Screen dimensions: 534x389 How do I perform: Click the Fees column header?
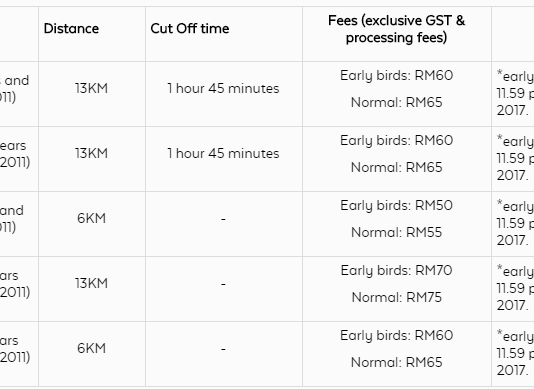pos(396,29)
